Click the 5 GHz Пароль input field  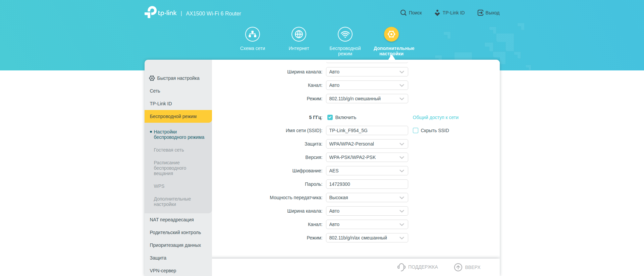click(x=367, y=184)
